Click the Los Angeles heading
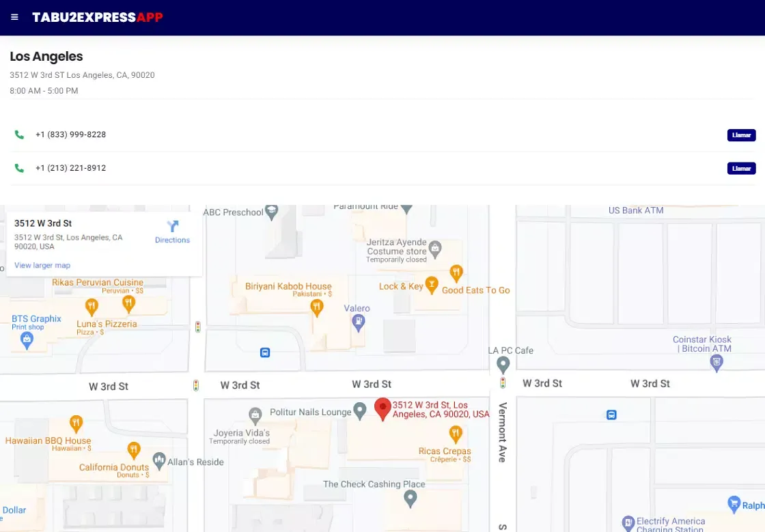 46,57
